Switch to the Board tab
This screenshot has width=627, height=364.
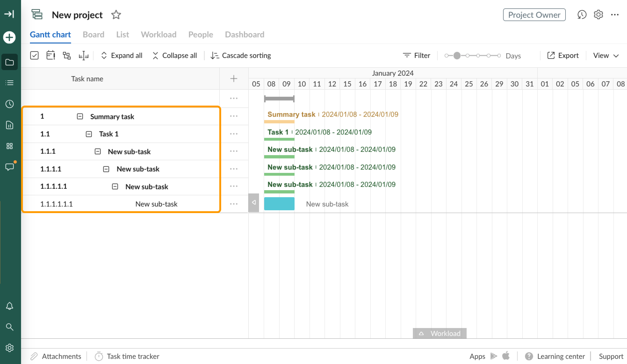click(93, 35)
